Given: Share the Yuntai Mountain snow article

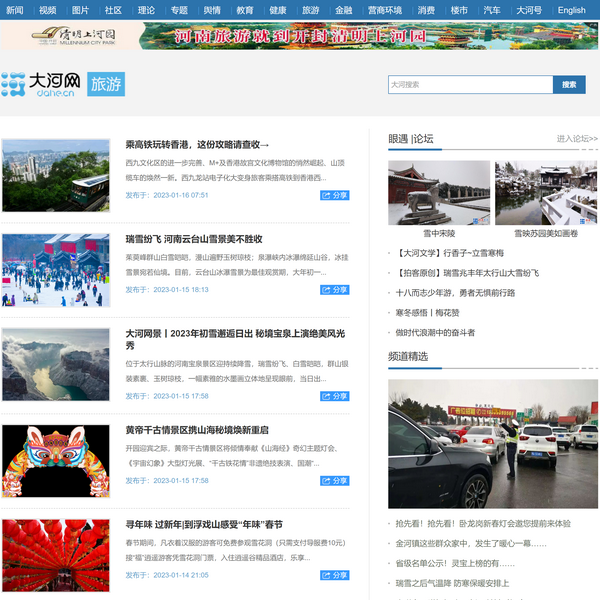Looking at the screenshot, I should pos(335,290).
